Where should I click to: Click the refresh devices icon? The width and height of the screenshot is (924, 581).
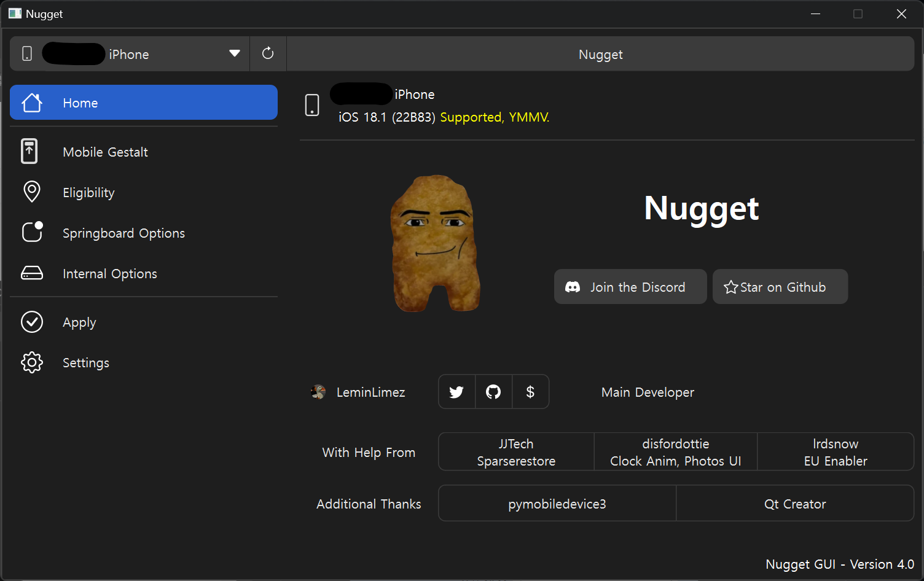(268, 53)
